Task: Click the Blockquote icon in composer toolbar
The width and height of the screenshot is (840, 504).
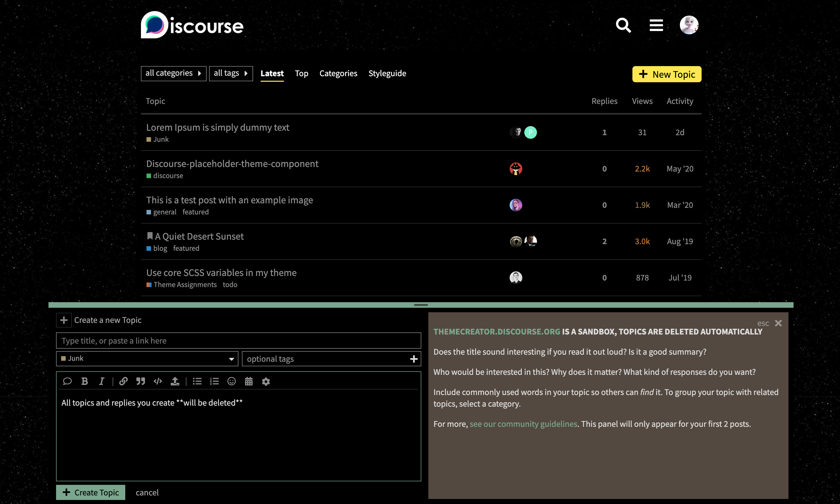Action: (141, 381)
